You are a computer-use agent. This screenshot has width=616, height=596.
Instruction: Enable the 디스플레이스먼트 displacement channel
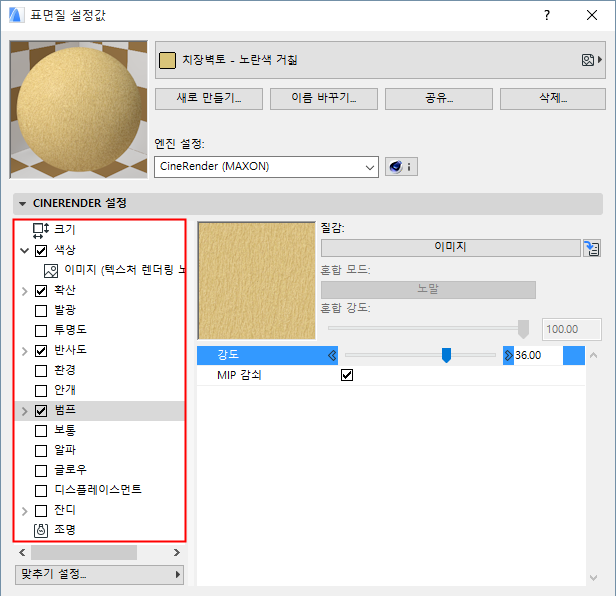pos(41,491)
